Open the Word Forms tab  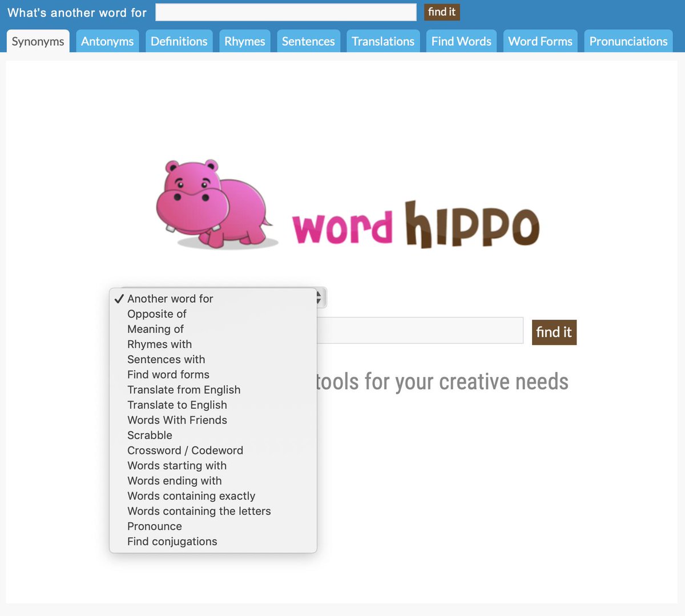540,41
